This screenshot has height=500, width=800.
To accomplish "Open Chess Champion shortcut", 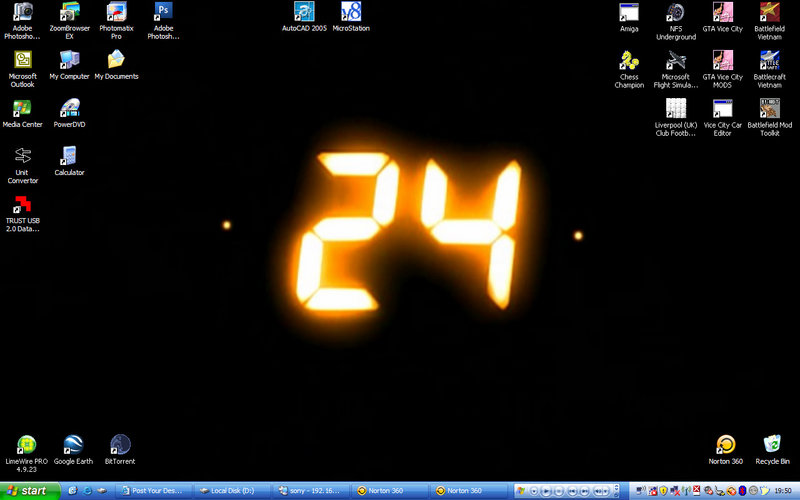I will (629, 69).
